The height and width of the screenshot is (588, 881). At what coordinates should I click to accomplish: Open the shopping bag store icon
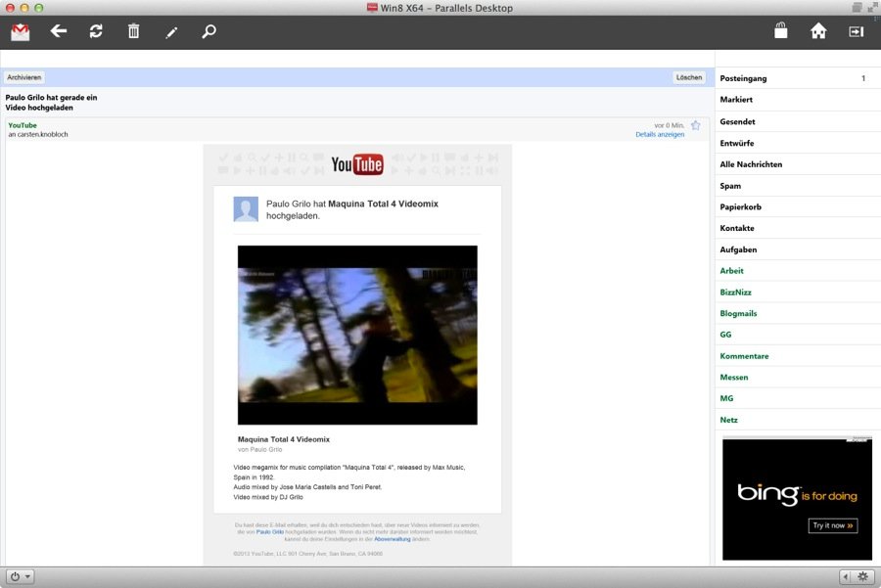tap(780, 30)
